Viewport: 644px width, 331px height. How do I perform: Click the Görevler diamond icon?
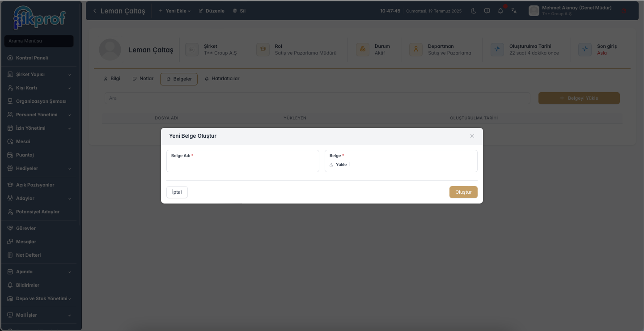tap(10, 228)
